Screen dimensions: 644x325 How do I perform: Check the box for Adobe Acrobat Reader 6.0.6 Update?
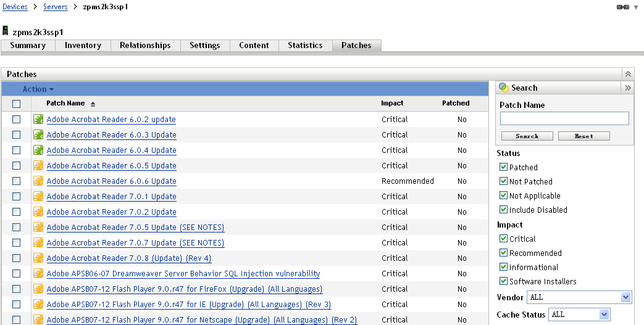17,181
